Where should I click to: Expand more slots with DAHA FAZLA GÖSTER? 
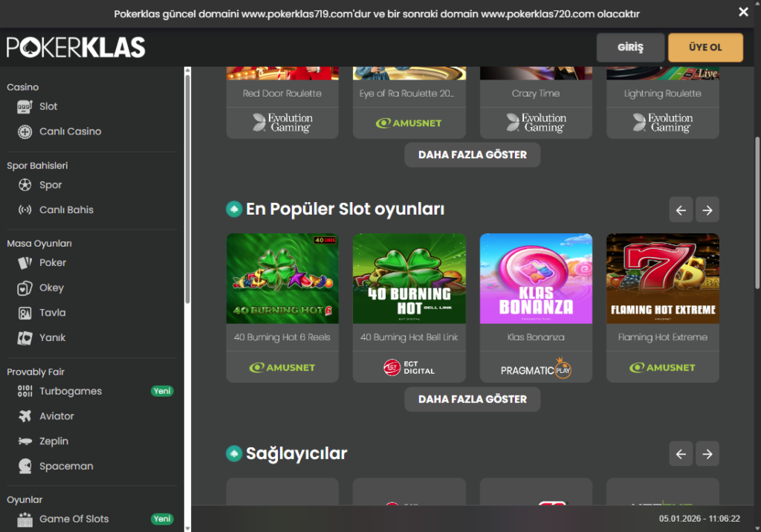[472, 399]
